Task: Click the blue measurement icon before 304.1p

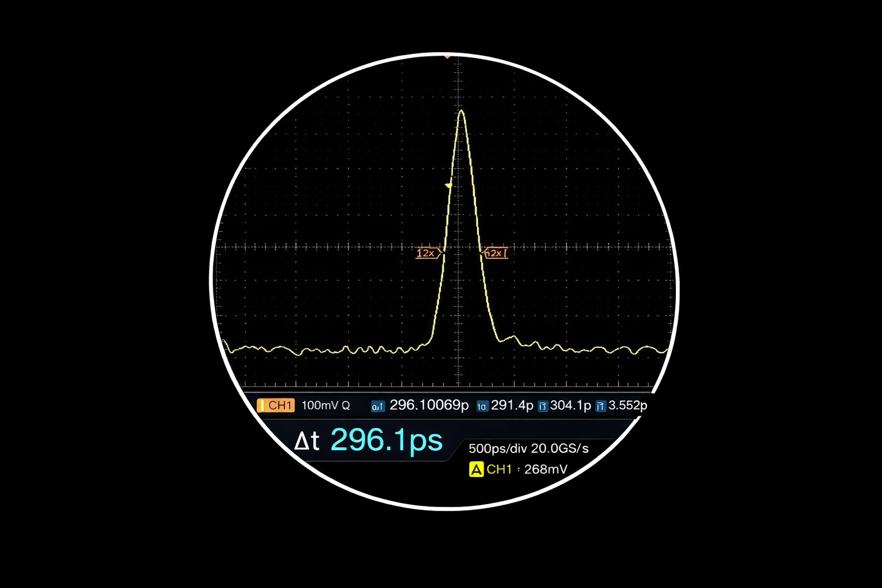Action: tap(543, 407)
